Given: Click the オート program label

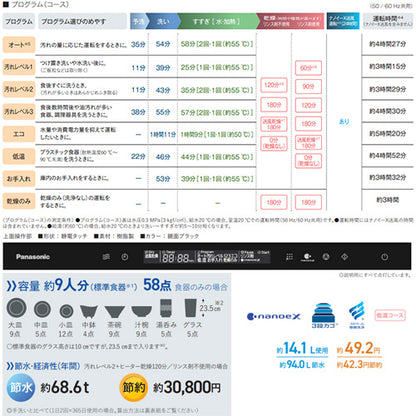Looking at the screenshot, I should (19, 45).
